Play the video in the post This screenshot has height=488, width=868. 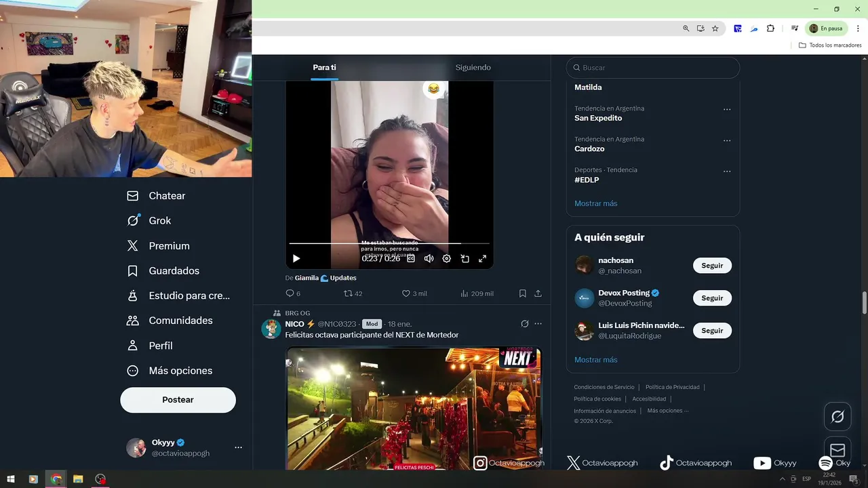[x=296, y=258]
